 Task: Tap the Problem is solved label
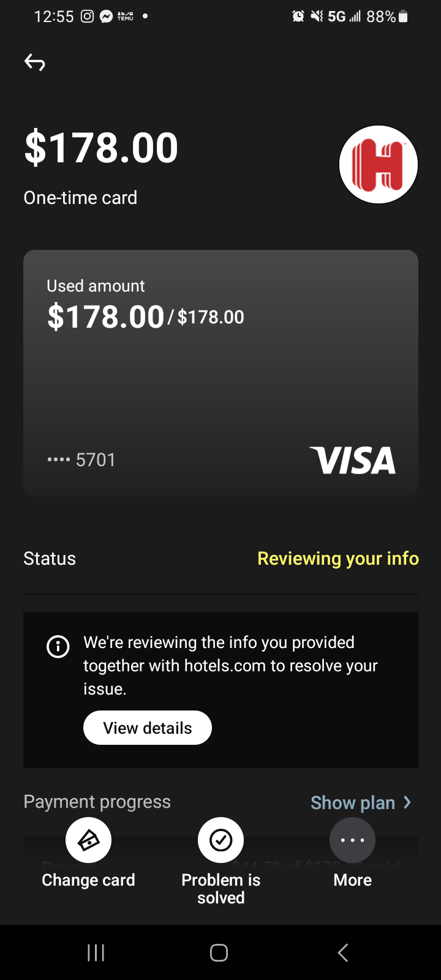(221, 889)
